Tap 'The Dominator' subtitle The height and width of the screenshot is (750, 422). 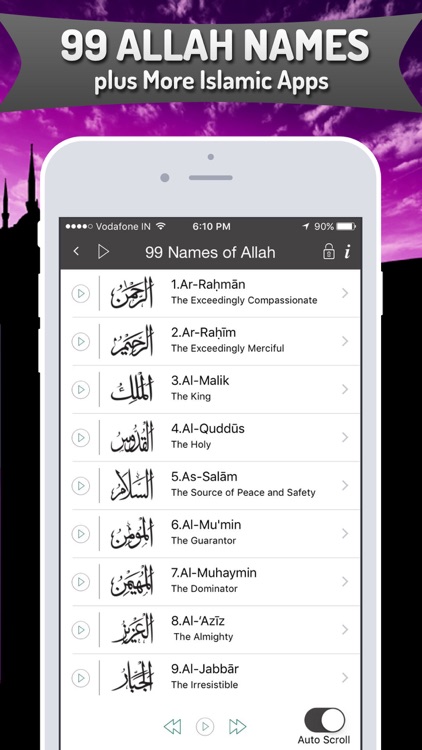click(x=204, y=589)
